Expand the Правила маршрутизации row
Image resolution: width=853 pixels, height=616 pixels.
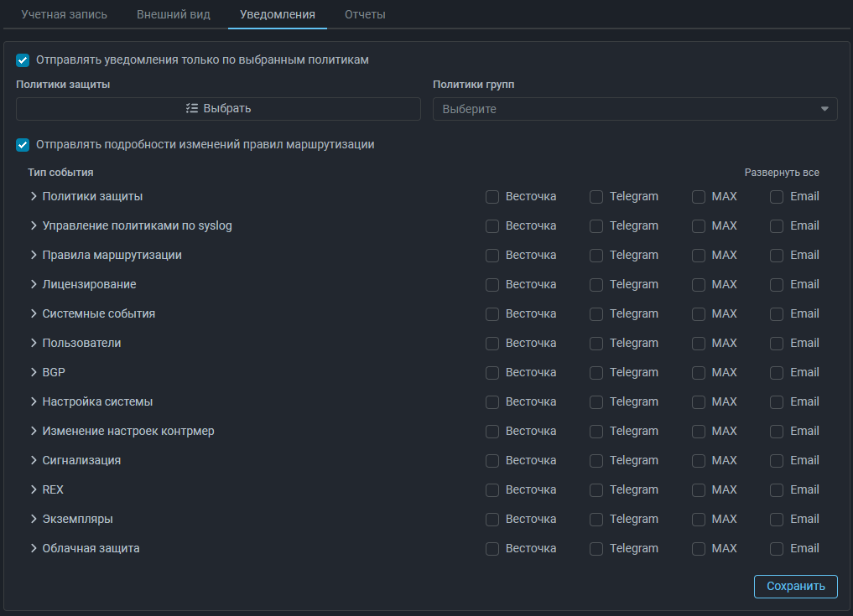click(x=34, y=255)
